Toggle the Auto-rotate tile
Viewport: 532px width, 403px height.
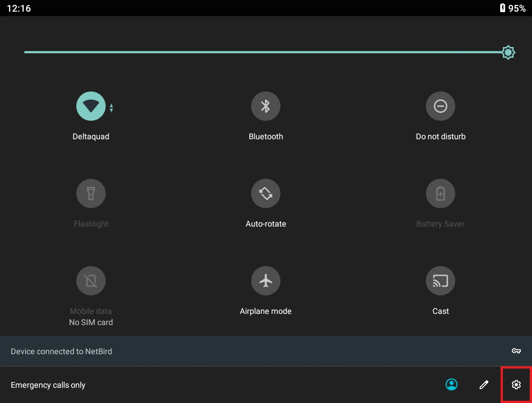[265, 193]
